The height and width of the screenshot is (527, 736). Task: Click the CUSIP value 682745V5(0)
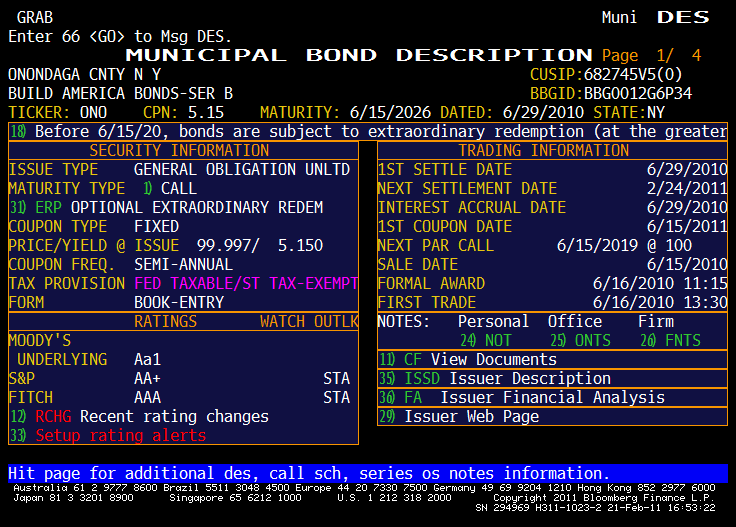(633, 74)
